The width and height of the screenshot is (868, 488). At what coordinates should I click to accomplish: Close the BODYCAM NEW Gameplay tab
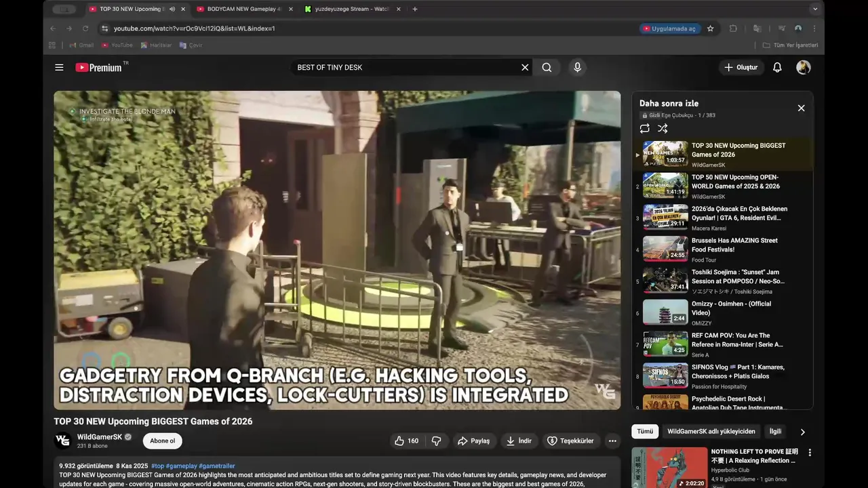pyautogui.click(x=291, y=9)
